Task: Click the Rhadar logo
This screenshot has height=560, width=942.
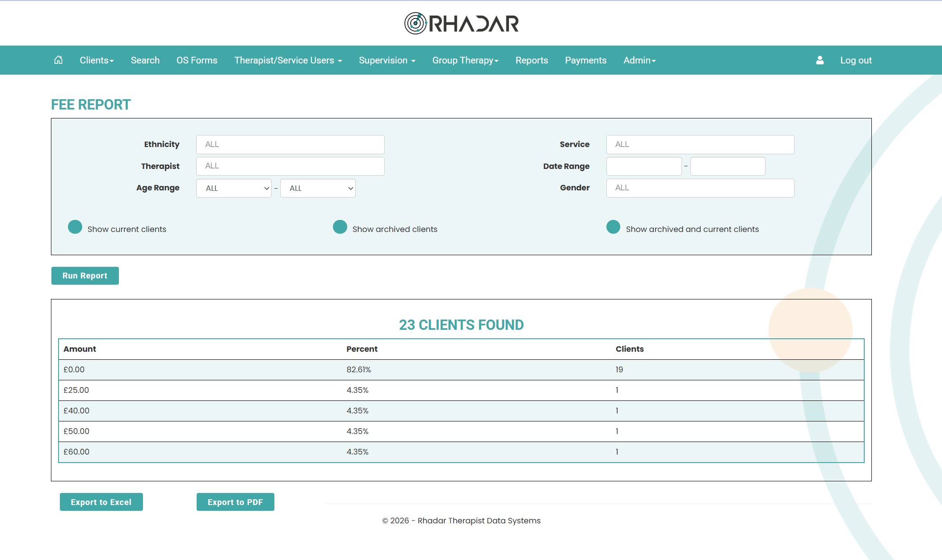Action: [x=462, y=23]
